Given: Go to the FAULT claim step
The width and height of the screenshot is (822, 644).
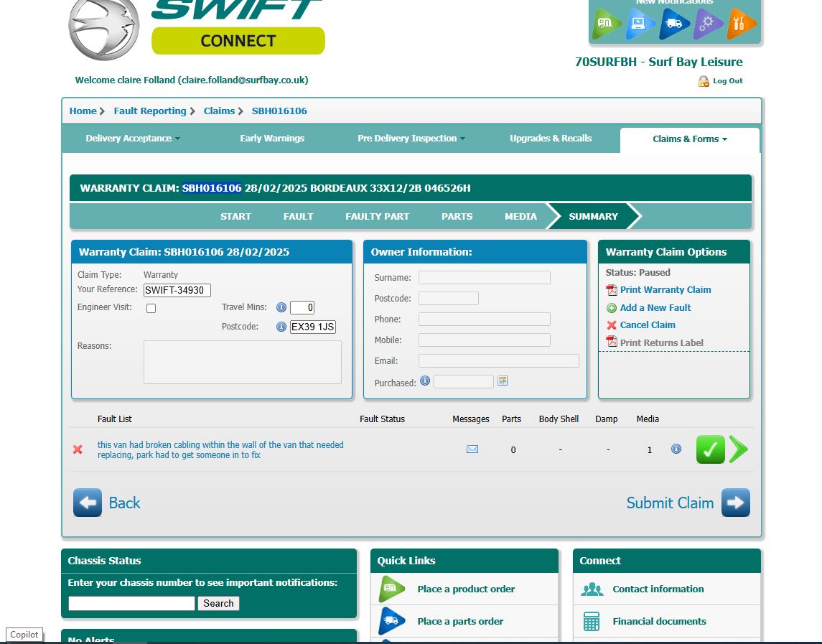Looking at the screenshot, I should tap(299, 217).
